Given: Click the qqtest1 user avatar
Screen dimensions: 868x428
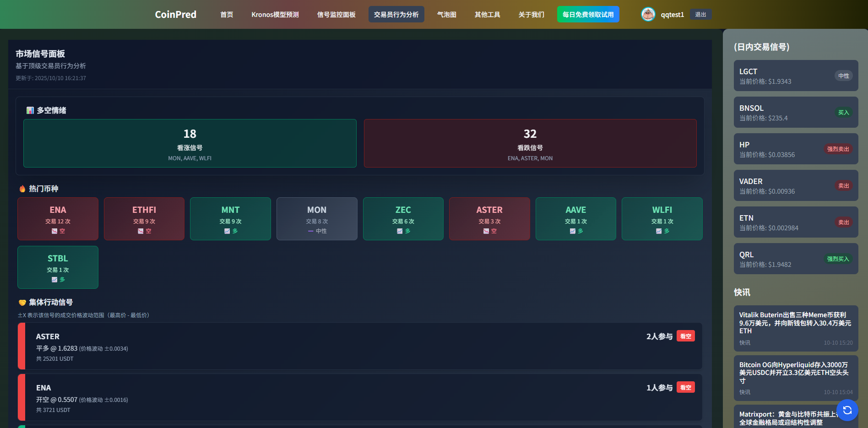Looking at the screenshot, I should tap(648, 15).
